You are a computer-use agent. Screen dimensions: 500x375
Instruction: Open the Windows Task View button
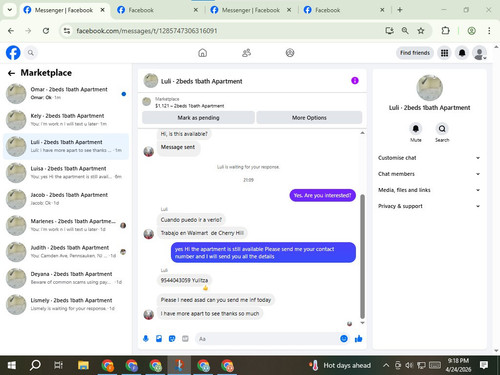pyautogui.click(x=59, y=365)
